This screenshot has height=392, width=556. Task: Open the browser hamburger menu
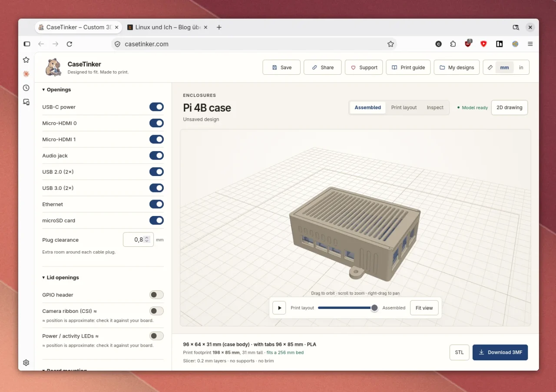pyautogui.click(x=530, y=44)
